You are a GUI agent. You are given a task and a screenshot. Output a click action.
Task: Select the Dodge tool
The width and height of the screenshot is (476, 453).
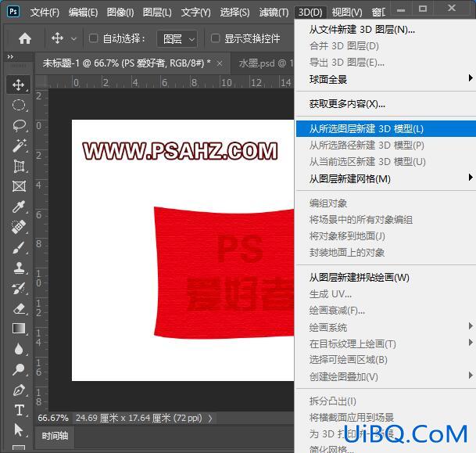click(19, 369)
